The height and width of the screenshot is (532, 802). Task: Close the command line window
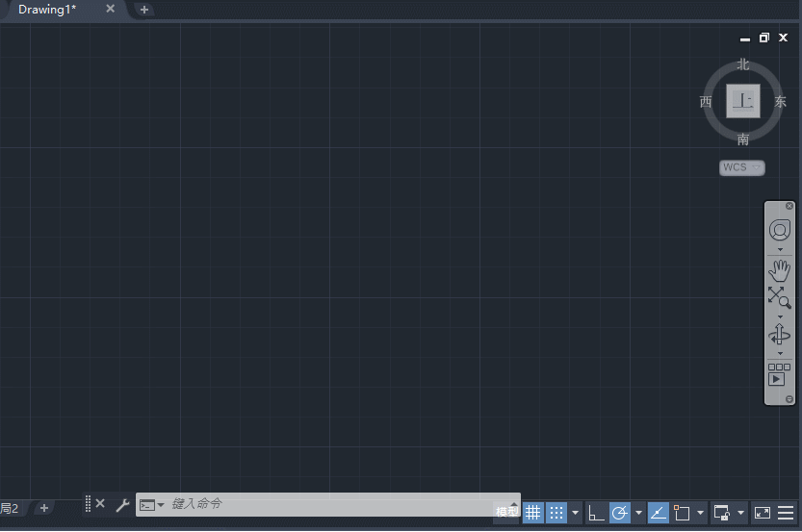pos(100,504)
